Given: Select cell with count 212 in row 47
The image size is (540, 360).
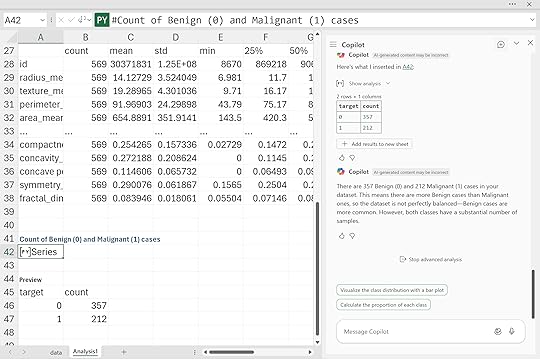Looking at the screenshot, I should point(86,319).
